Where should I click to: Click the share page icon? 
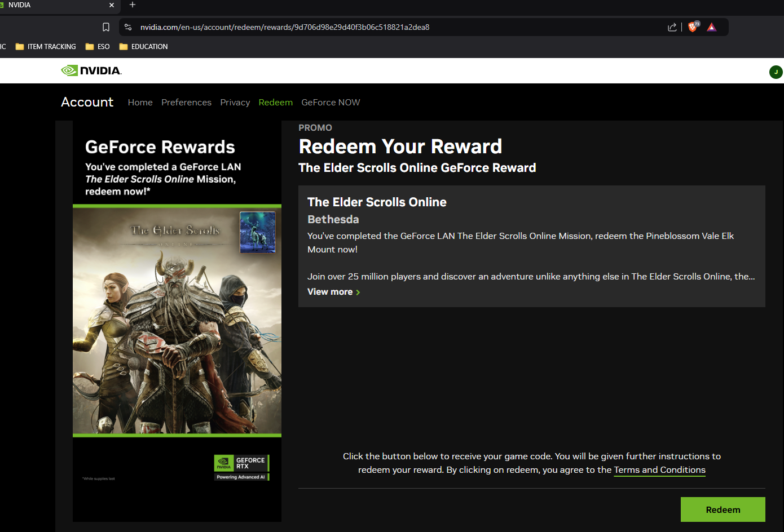pos(672,27)
